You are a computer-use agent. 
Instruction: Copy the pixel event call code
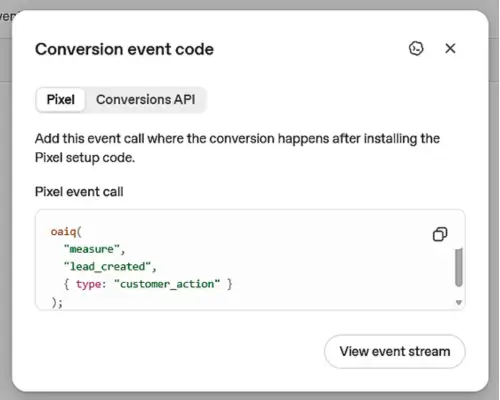pyautogui.click(x=440, y=234)
